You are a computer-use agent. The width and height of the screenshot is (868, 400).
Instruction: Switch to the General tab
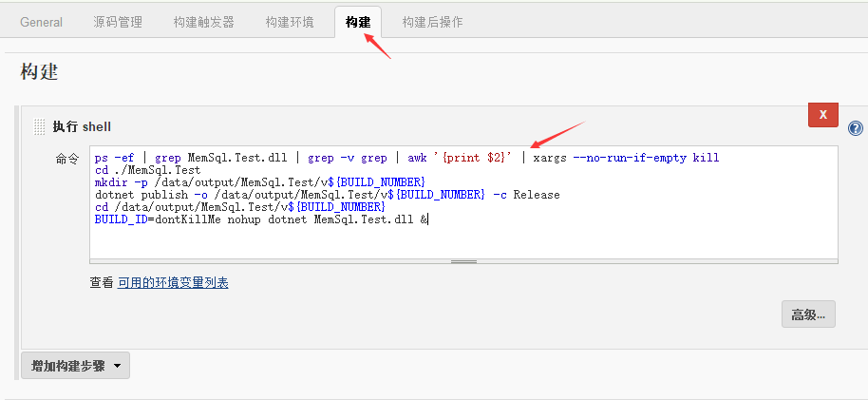pos(41,22)
